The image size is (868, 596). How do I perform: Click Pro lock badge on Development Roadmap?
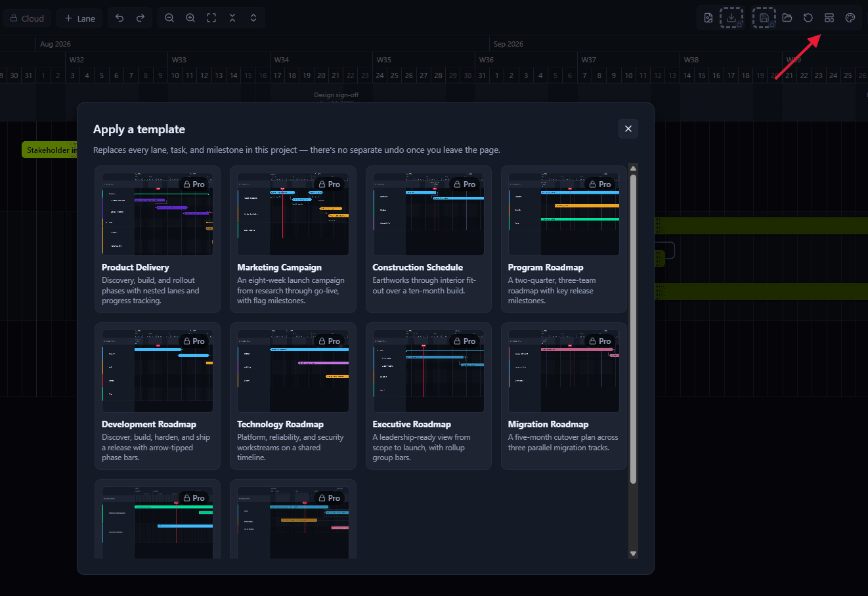pos(194,341)
